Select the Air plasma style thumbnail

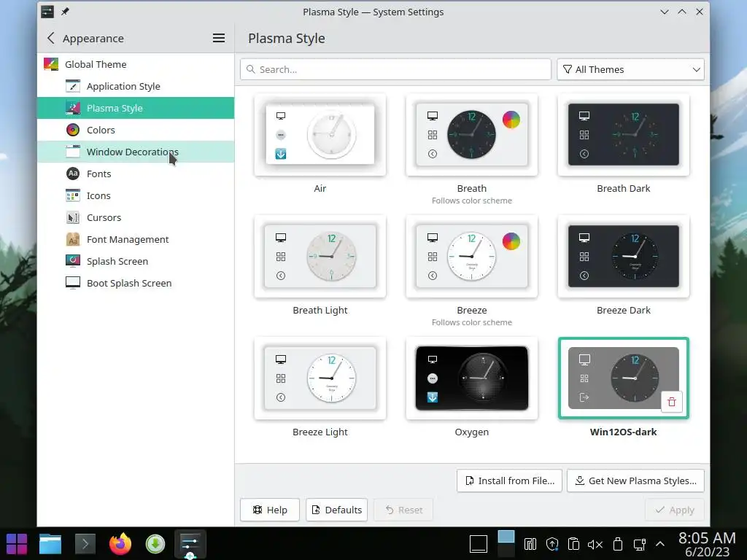tap(320, 135)
